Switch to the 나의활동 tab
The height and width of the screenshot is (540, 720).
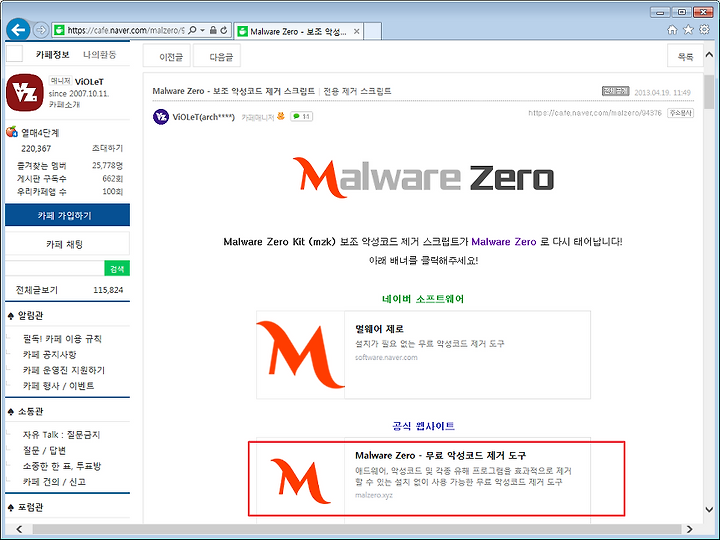click(x=100, y=55)
